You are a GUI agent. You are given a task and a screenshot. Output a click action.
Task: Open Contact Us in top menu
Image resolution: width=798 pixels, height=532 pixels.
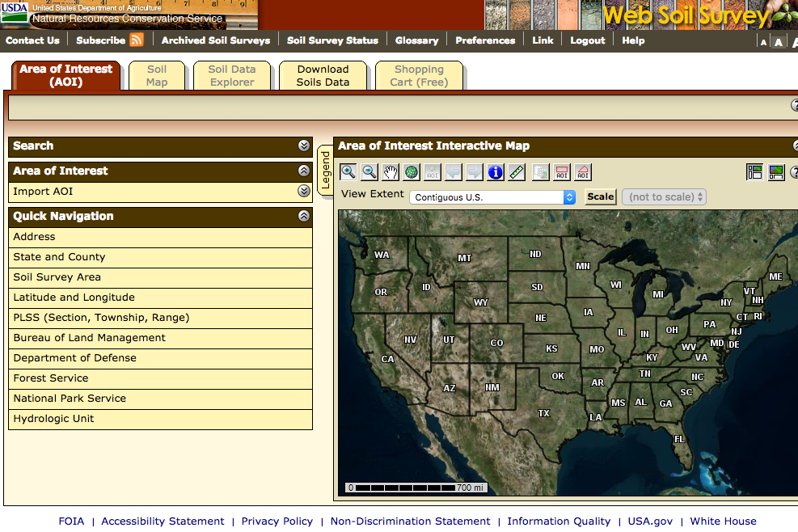coord(32,40)
